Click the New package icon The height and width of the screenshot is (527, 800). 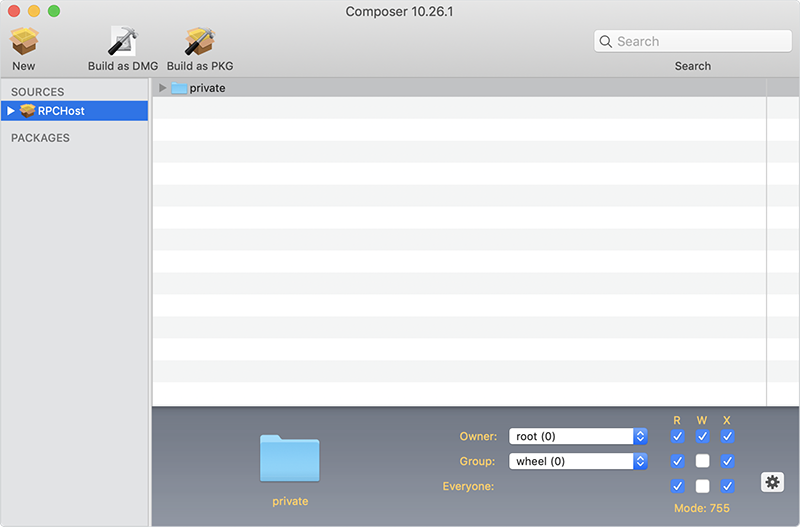pyautogui.click(x=24, y=42)
